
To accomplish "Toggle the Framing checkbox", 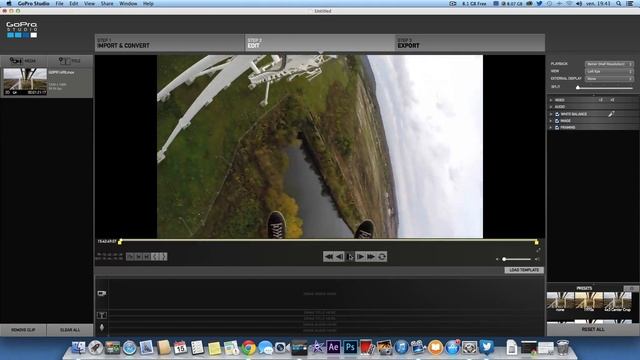I will click(x=557, y=127).
